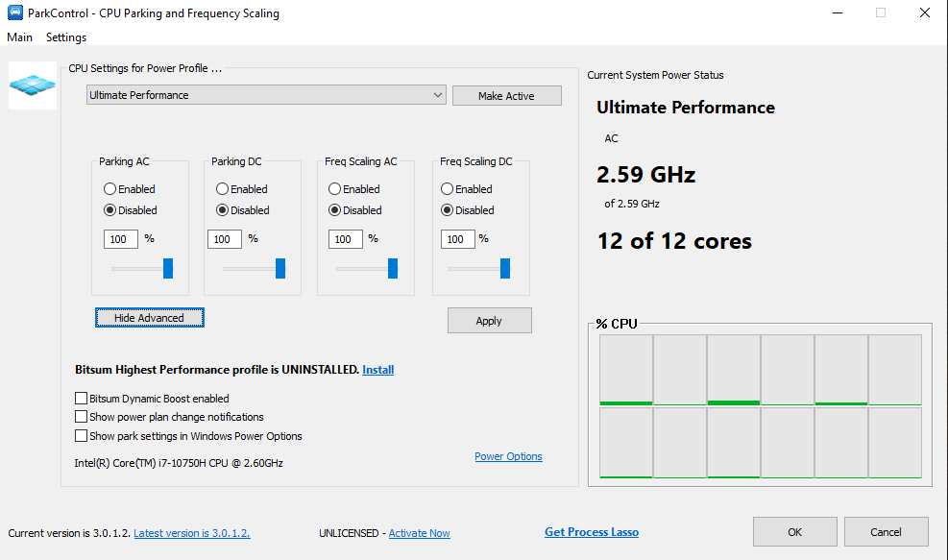
Task: Click the Parking DC slider handle
Action: tap(280, 269)
